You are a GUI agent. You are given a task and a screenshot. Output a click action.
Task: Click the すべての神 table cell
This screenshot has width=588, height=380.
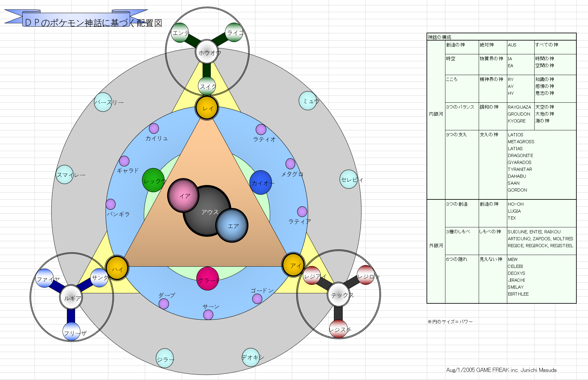click(x=555, y=47)
